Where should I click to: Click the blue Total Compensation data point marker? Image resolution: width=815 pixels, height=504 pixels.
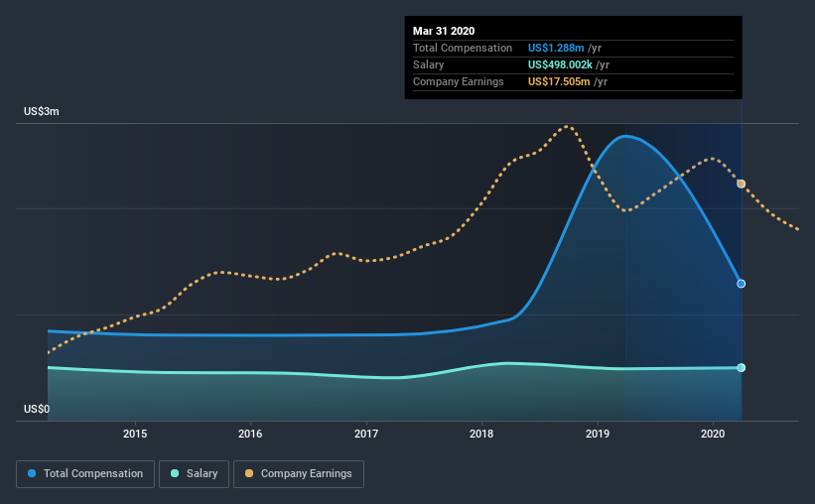(x=742, y=284)
